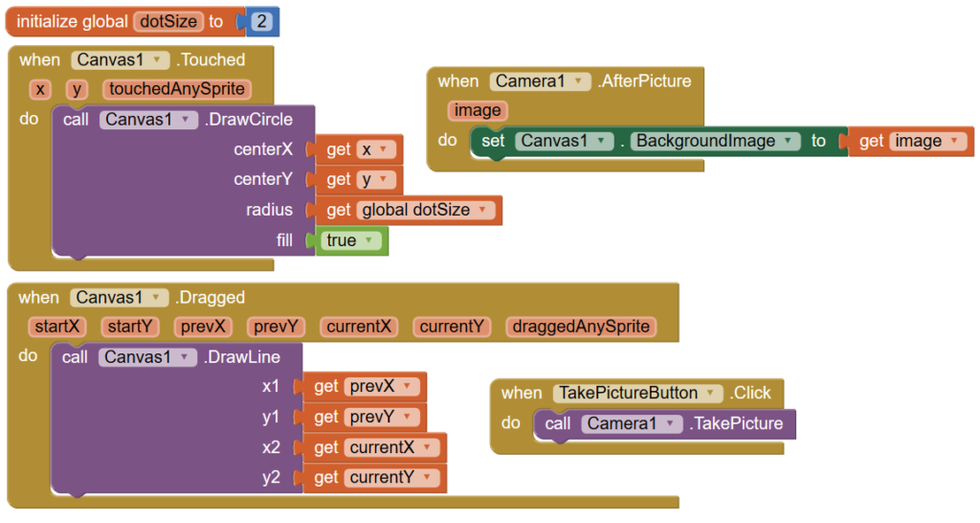Click the dotSize variable name field
The height and width of the screenshot is (523, 980).
(x=168, y=21)
